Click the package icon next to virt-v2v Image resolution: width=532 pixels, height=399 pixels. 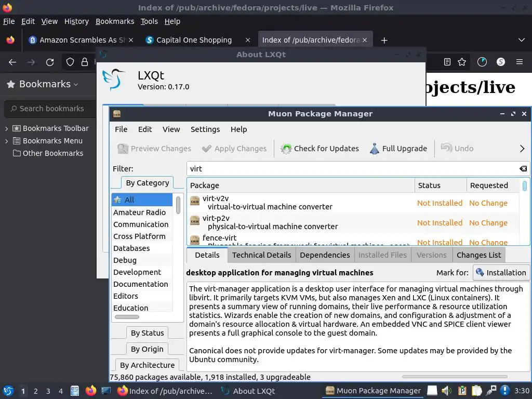(x=195, y=201)
